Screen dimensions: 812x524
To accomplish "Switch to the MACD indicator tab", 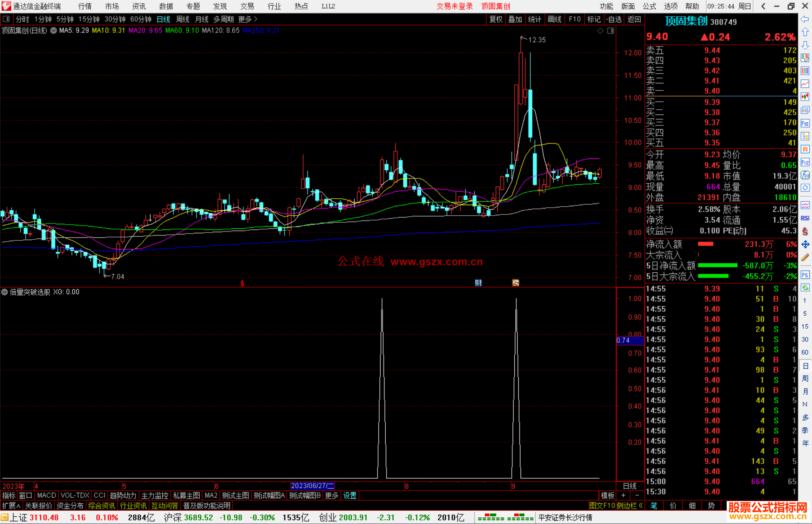I will pos(46,495).
